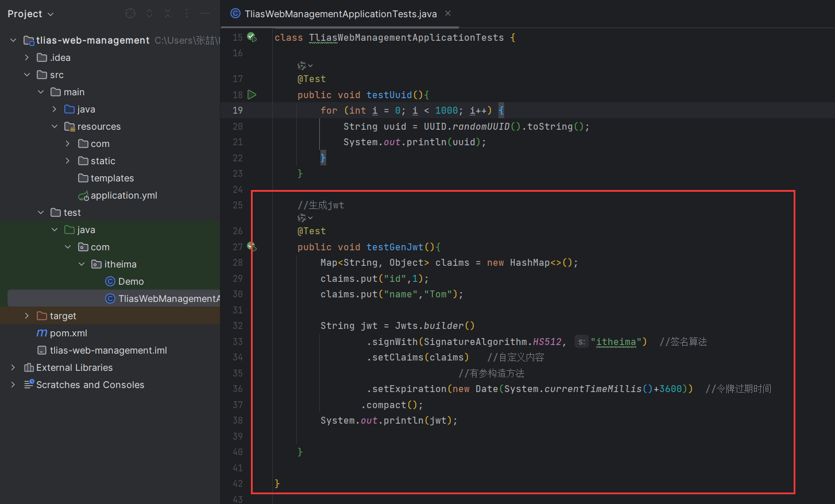Image resolution: width=835 pixels, height=504 pixels.
Task: Open the Demo class from the project tree
Action: point(131,281)
